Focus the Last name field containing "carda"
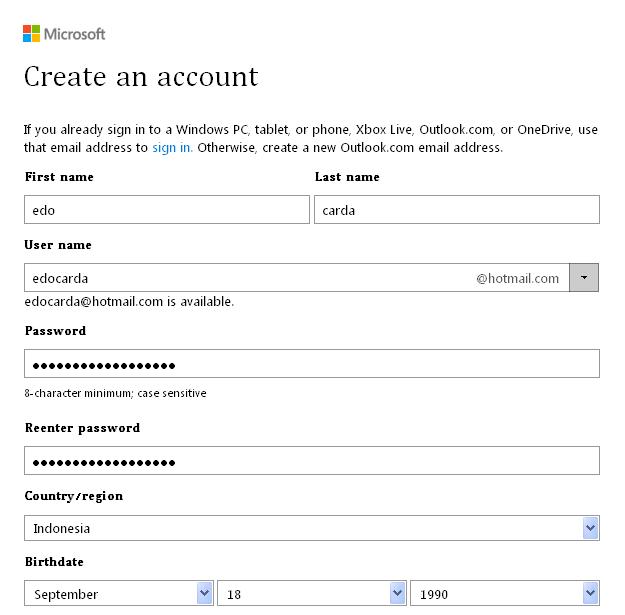Screen dimensions: 625x615 click(456, 210)
